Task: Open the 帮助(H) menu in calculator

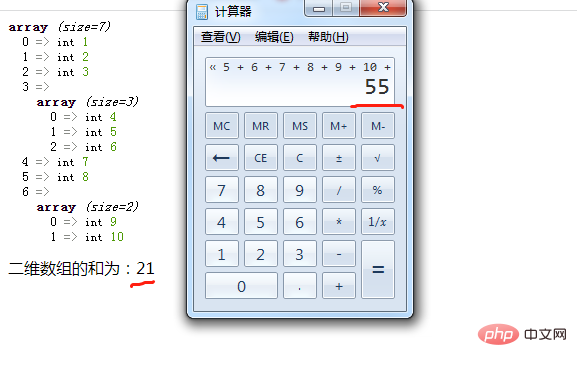Action: click(328, 37)
